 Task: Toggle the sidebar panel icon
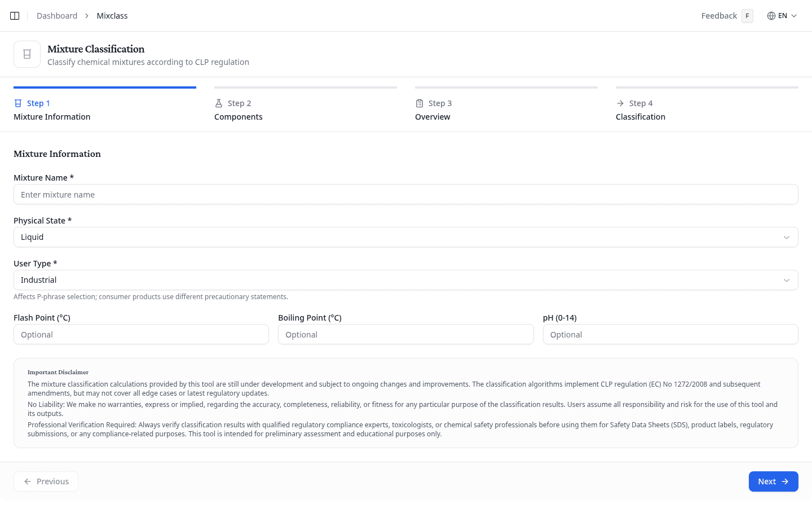15,16
